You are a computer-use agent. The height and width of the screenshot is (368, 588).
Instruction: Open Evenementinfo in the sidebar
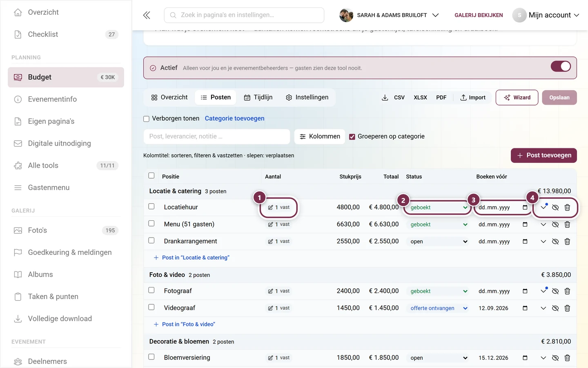pos(66,99)
